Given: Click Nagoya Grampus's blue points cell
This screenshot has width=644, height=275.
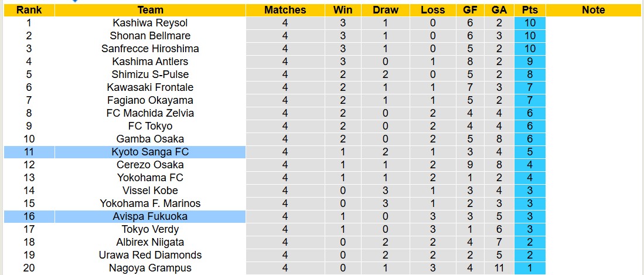Looking at the screenshot, I should coord(530,268).
